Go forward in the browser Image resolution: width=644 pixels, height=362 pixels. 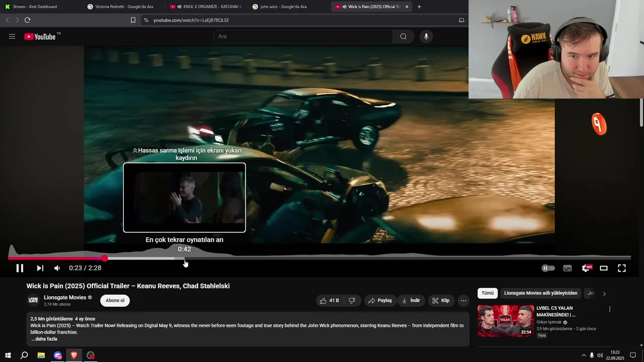[x=17, y=20]
